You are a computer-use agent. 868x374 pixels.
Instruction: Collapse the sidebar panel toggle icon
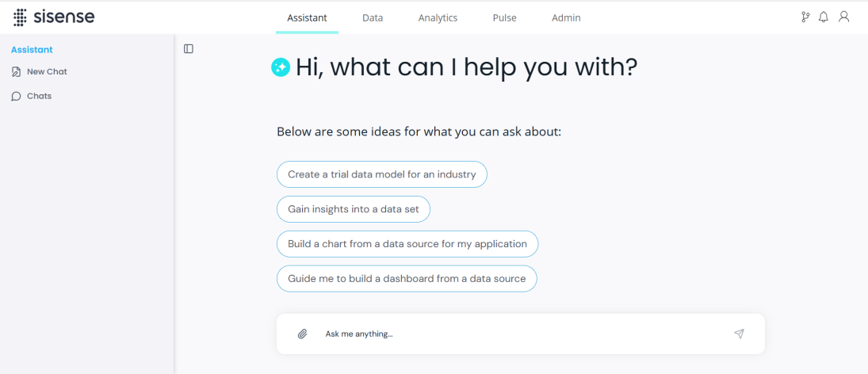(189, 48)
